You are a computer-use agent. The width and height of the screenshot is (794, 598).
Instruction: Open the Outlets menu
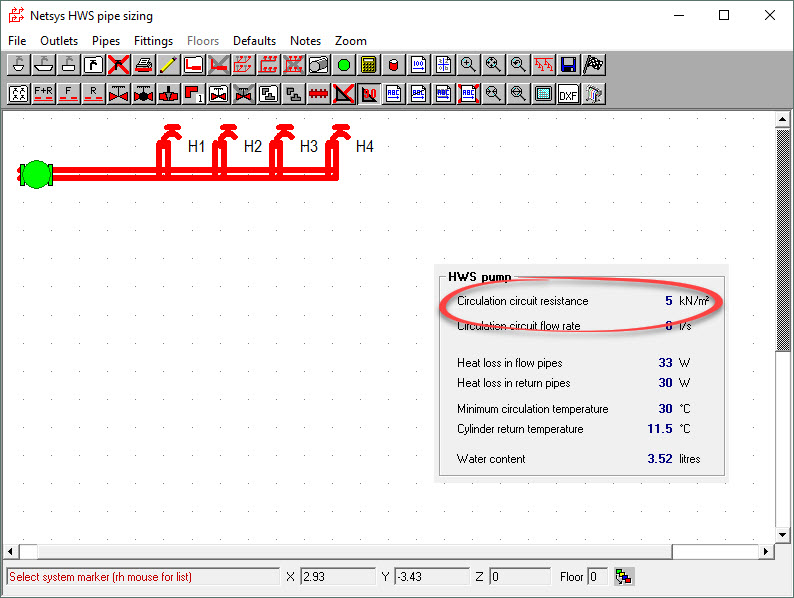click(59, 41)
